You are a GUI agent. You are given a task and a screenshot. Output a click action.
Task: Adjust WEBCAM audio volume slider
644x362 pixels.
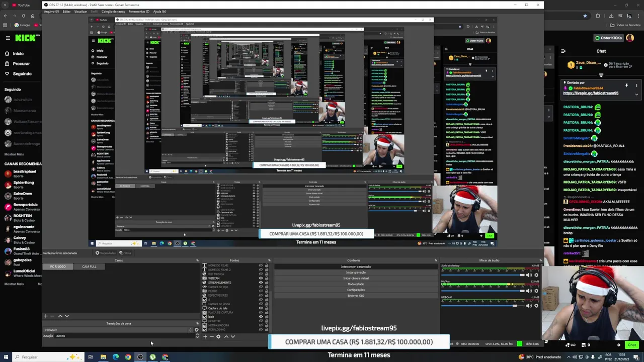point(482,306)
